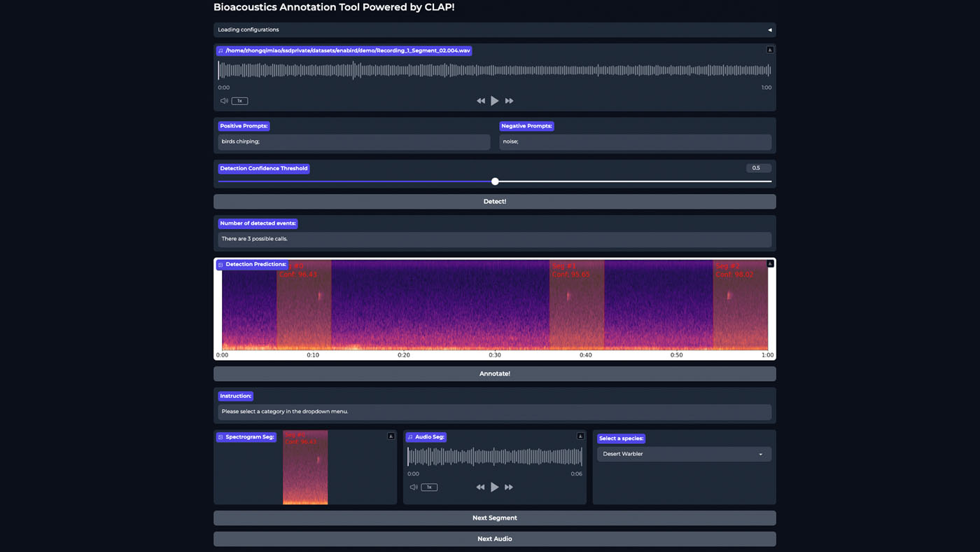Mute the Audio Seg player volume

click(x=413, y=486)
